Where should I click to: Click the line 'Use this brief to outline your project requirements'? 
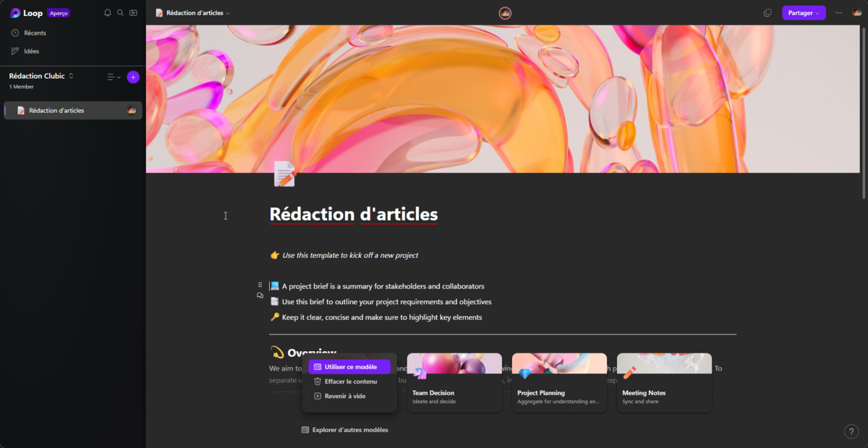[x=387, y=302]
